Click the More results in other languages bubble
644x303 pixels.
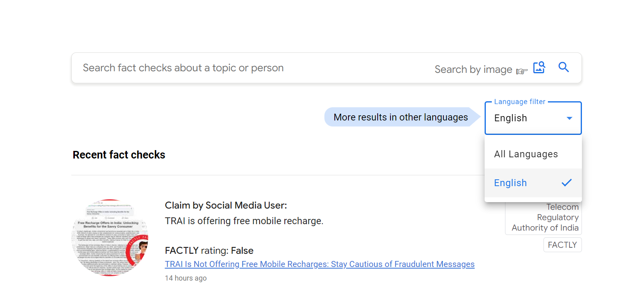pos(400,117)
